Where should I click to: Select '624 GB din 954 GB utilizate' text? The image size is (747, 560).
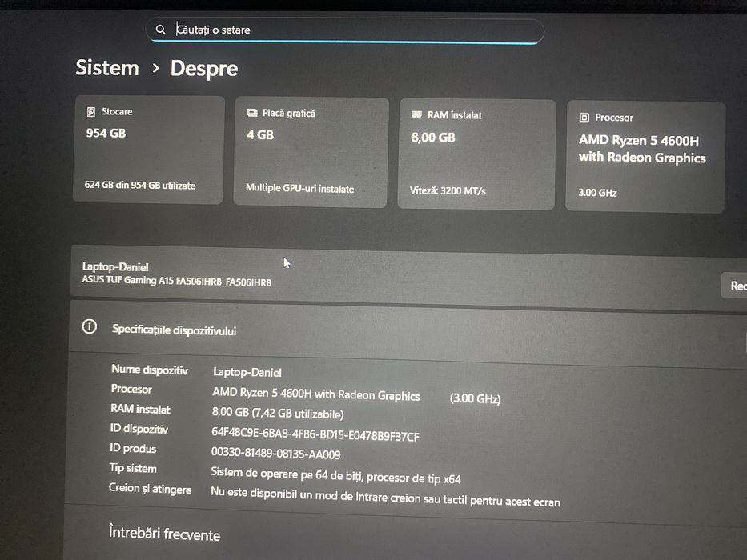(140, 186)
